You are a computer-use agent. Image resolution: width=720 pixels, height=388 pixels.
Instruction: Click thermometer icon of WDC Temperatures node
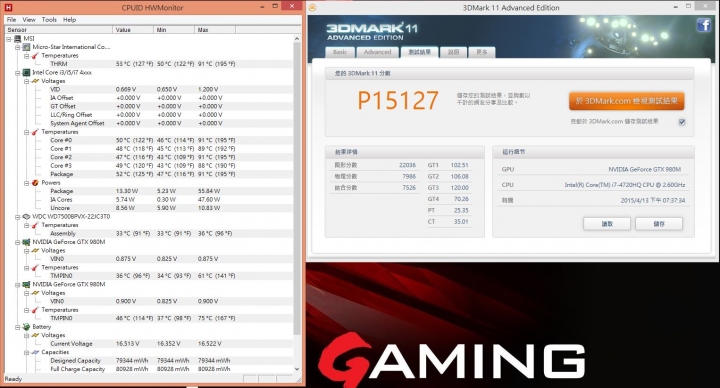click(35, 225)
